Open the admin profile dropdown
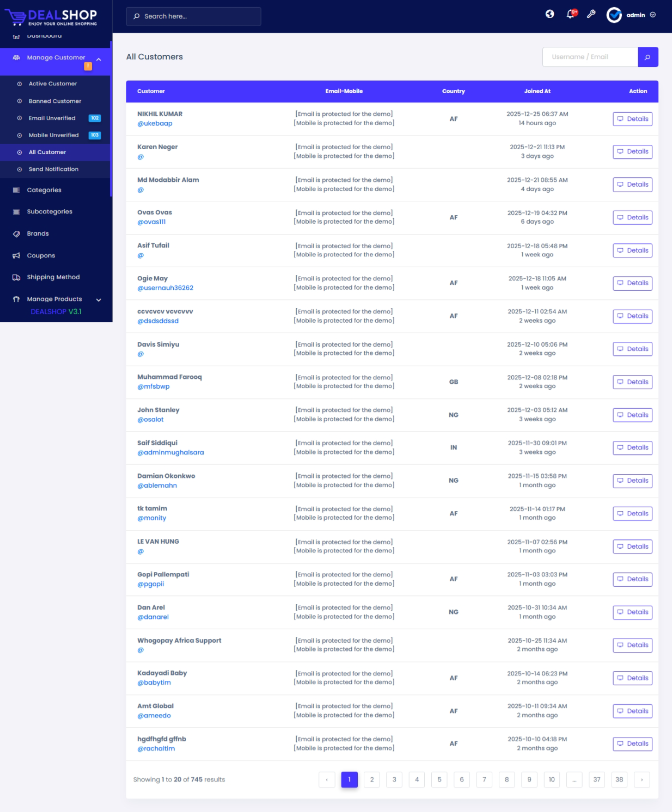Image resolution: width=672 pixels, height=812 pixels. pos(631,15)
